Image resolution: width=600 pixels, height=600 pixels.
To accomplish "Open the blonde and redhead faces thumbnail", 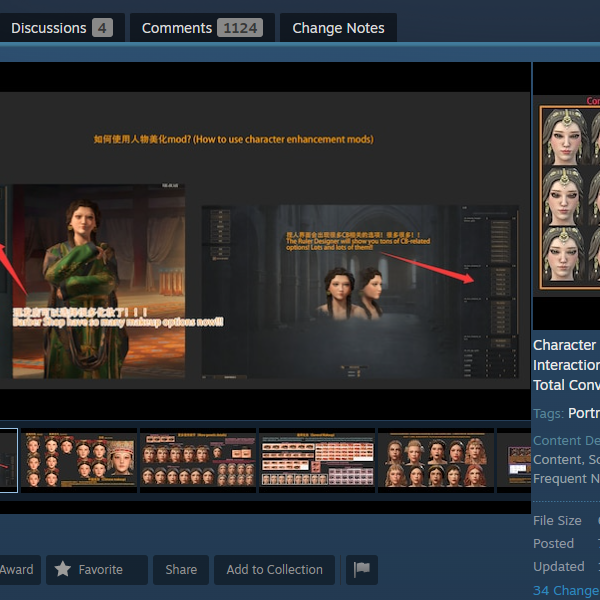I will click(436, 460).
